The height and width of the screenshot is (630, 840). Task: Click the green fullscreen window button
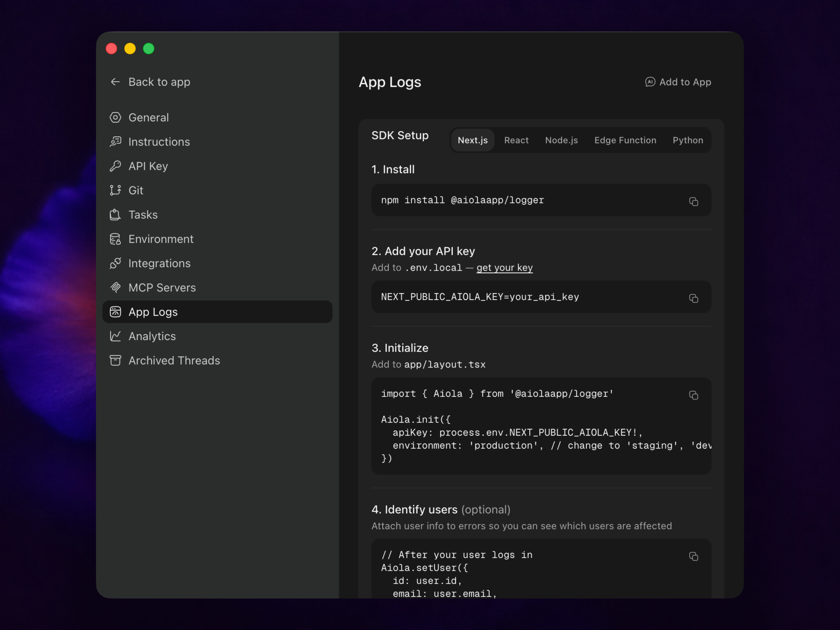click(148, 49)
